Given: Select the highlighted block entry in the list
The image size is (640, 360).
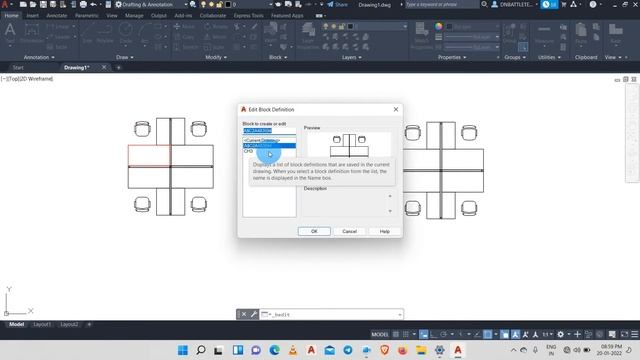Looking at the screenshot, I should pyautogui.click(x=269, y=146).
